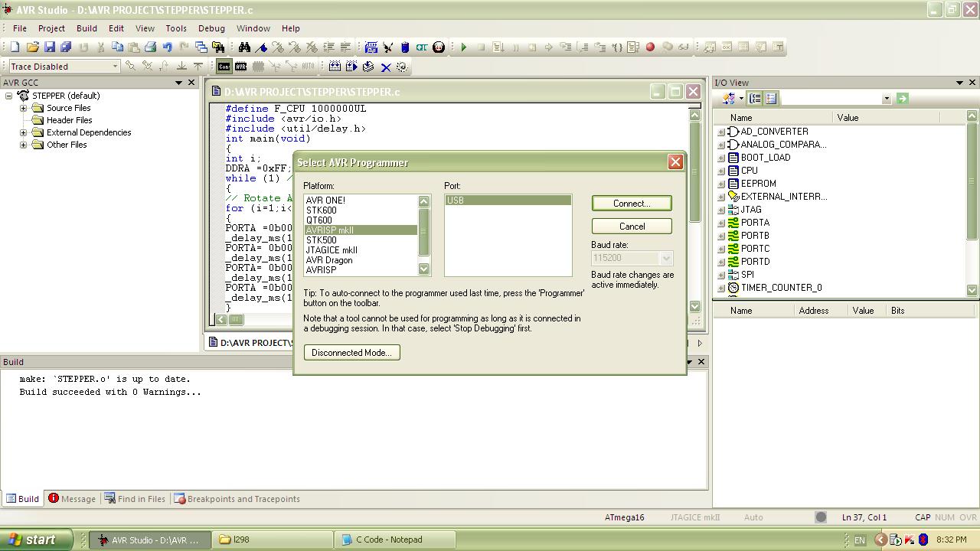
Task: Switch I/O View to tree display icon
Action: point(755,98)
